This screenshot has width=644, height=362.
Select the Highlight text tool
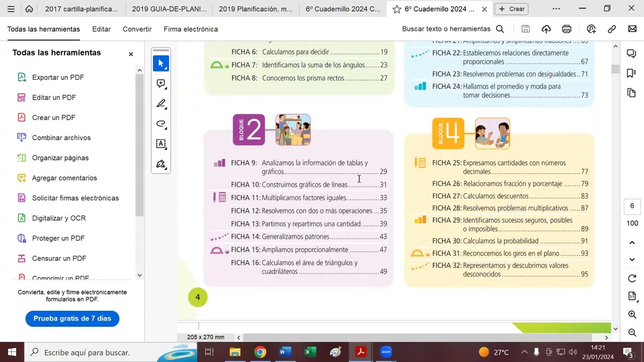point(161,104)
